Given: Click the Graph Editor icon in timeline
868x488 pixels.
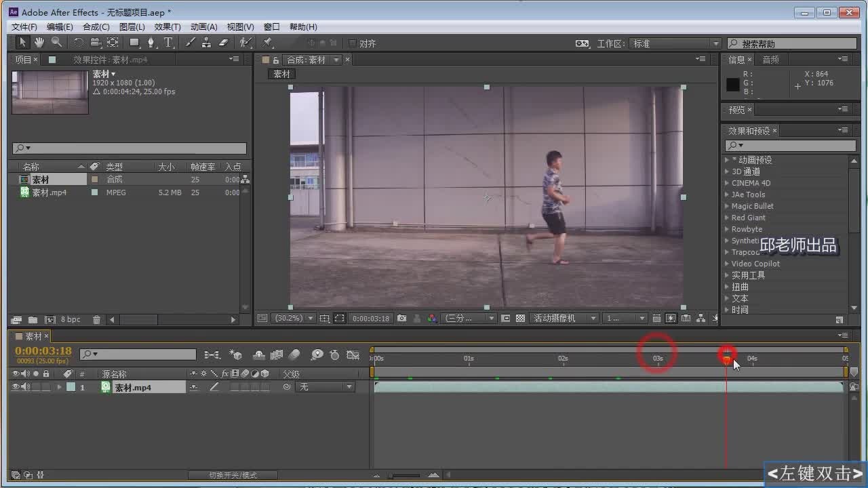Looking at the screenshot, I should (x=353, y=354).
